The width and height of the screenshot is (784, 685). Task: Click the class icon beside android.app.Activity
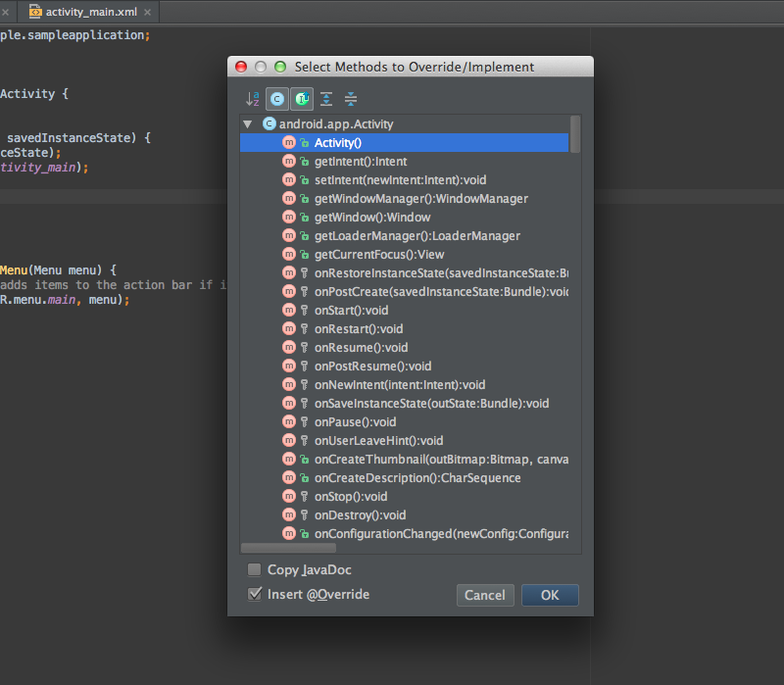point(269,123)
